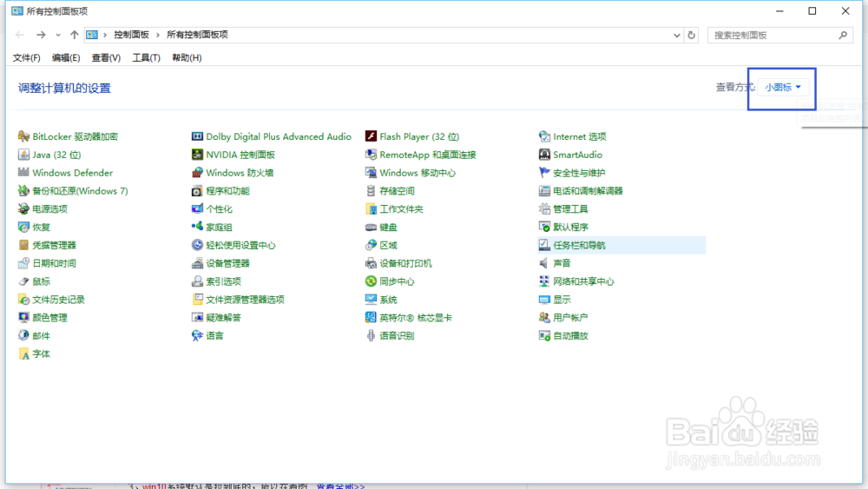Click the forward navigation arrow
The height and width of the screenshot is (489, 868).
[41, 35]
